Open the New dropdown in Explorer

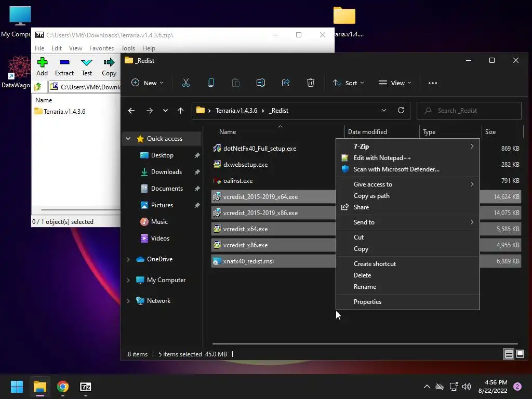click(148, 83)
